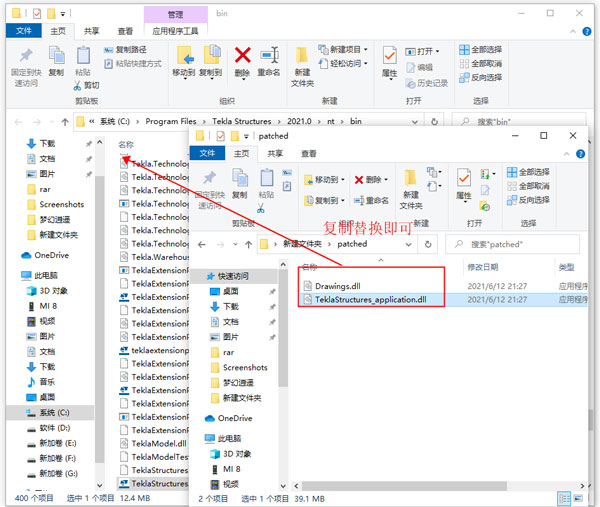Select TeklaStructures_application.dll in patched window
This screenshot has width=600, height=507.
[370, 299]
